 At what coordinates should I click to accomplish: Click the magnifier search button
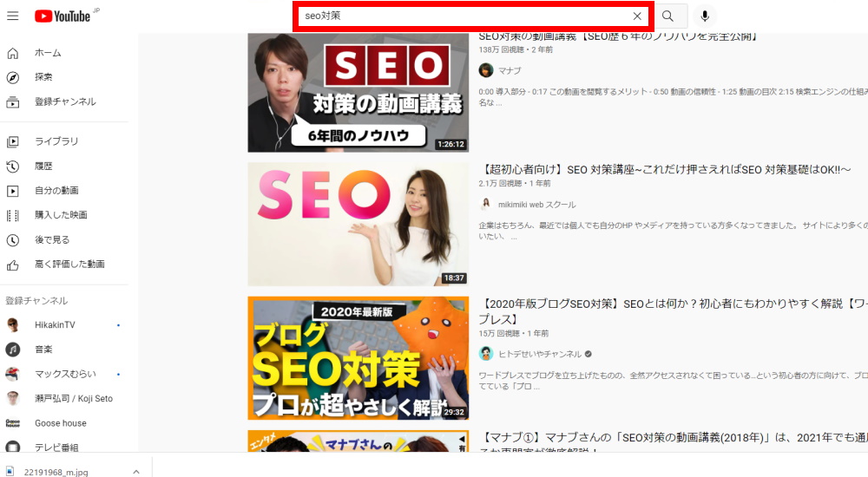pyautogui.click(x=668, y=16)
